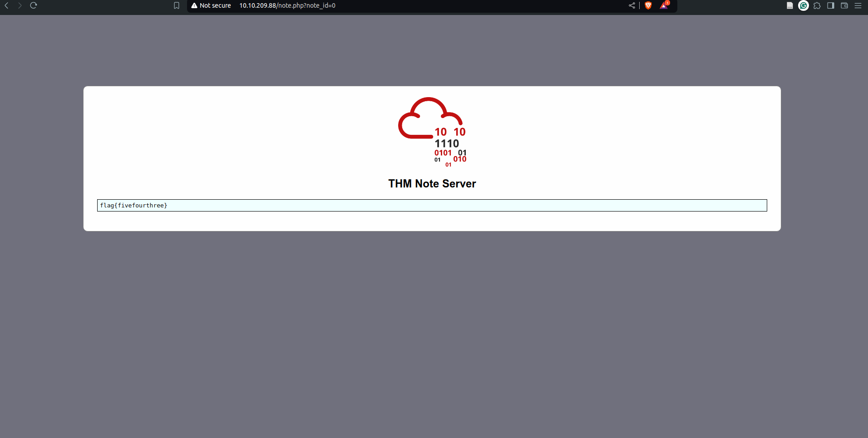
Task: Open the share icon in address bar
Action: [632, 5]
